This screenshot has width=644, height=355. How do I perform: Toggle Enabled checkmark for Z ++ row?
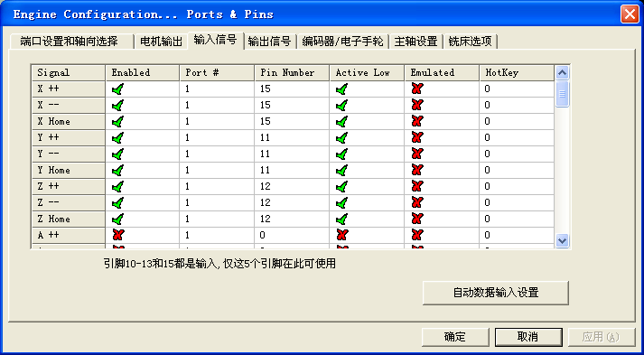[117, 187]
